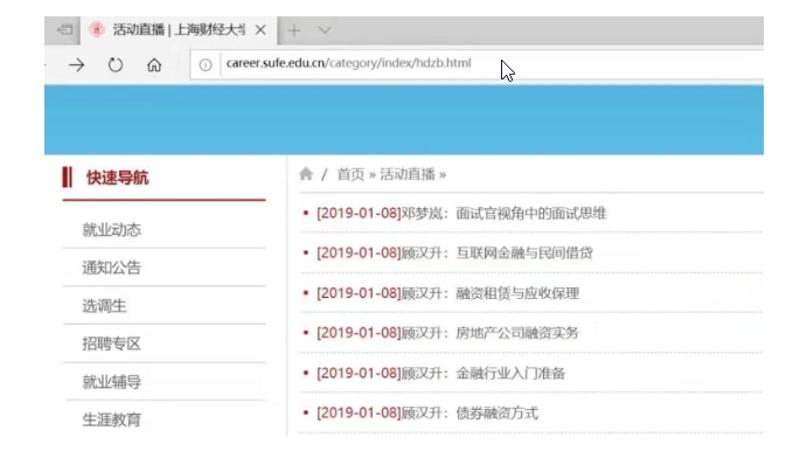Click the home icon in the breadcrumb
Viewport: 800px width, 458px height.
307,174
